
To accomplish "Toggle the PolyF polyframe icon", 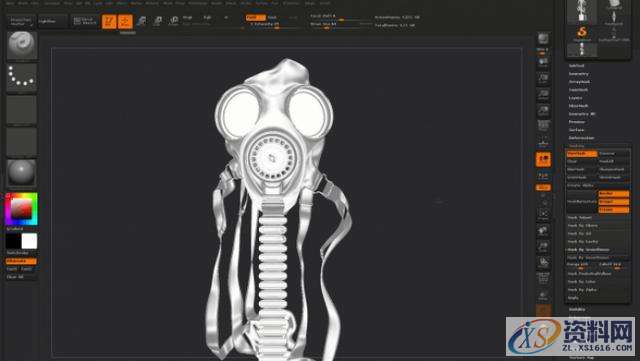I will click(543, 278).
